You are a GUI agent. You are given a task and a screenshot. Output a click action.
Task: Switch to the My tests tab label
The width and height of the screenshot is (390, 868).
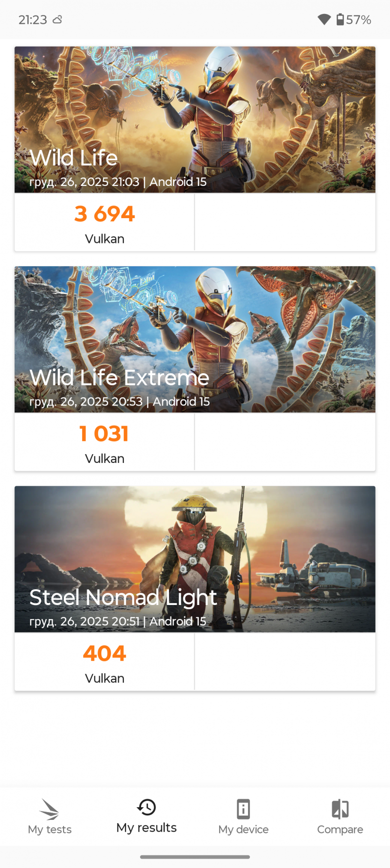(x=50, y=830)
